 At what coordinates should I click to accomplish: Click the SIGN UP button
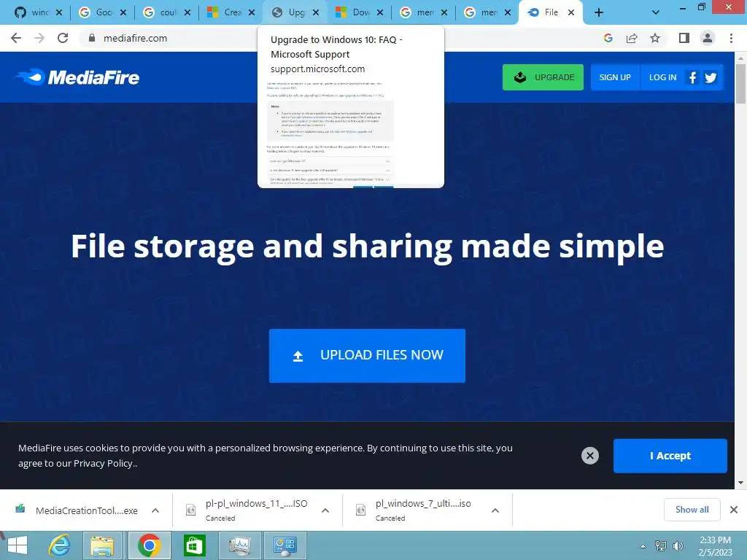point(615,77)
